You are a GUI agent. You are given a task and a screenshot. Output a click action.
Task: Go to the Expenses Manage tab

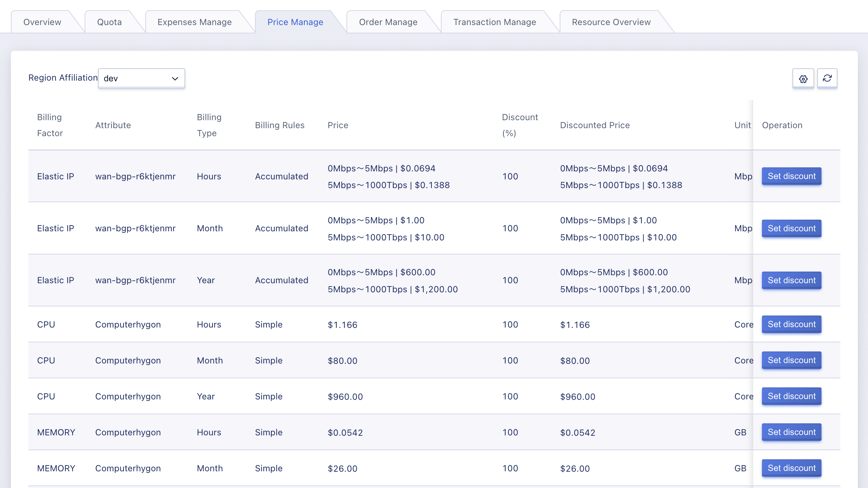pos(195,22)
